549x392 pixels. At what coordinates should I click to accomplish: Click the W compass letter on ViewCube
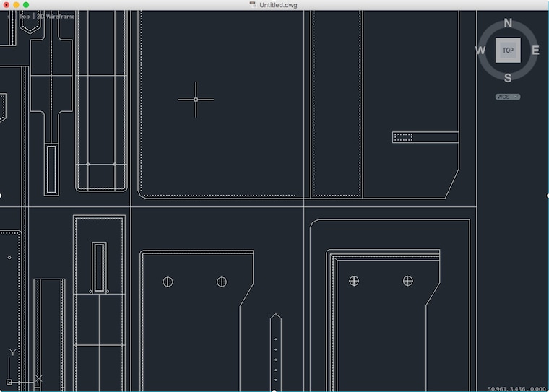tap(480, 51)
